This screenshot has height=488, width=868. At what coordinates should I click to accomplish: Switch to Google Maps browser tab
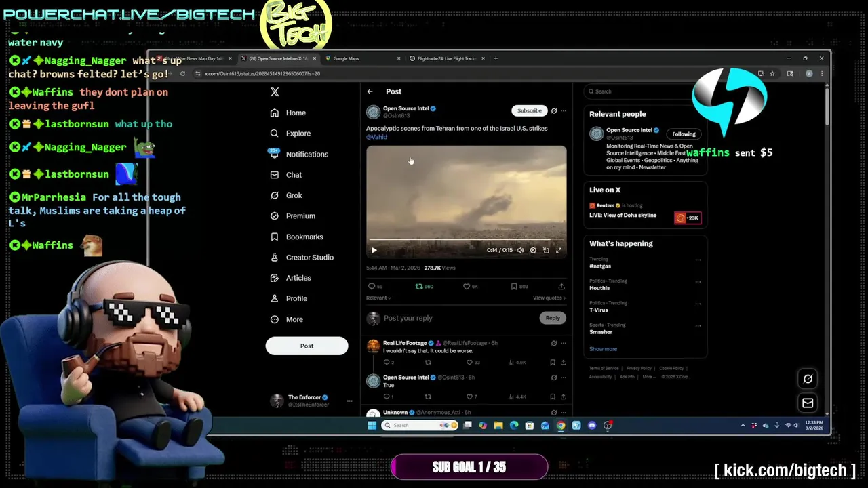363,58
